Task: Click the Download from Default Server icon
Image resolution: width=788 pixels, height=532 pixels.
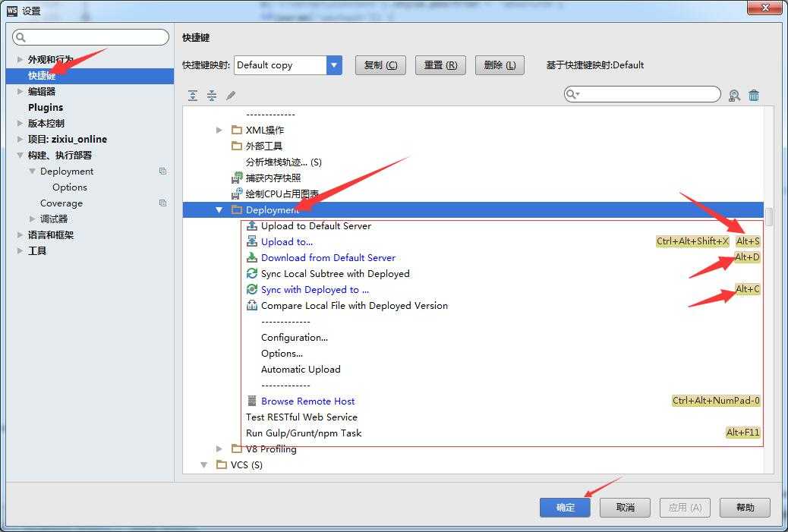Action: pos(252,258)
